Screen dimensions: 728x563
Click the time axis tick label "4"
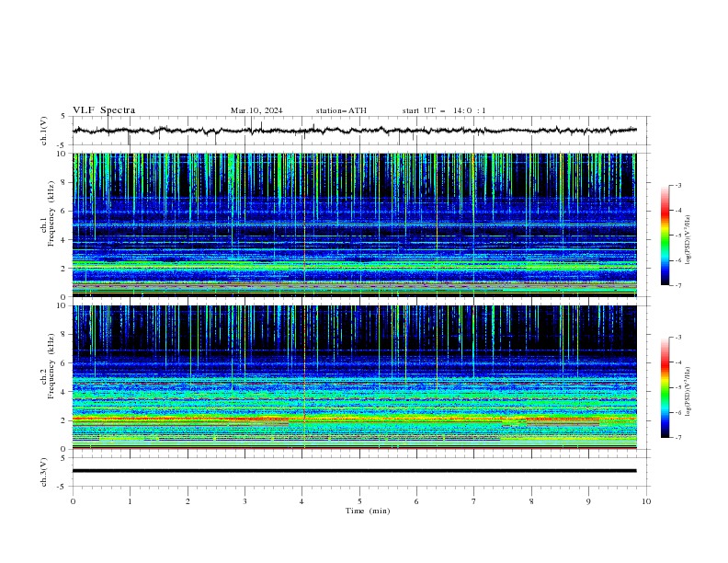(302, 501)
